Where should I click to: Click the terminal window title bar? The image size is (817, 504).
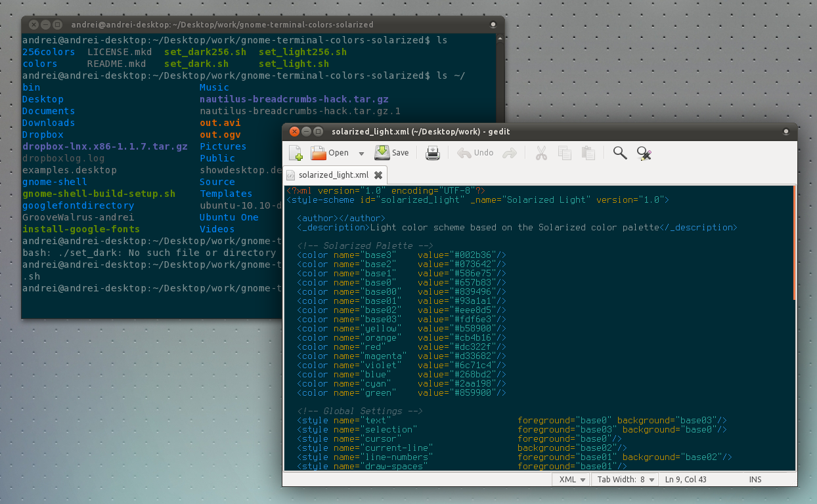point(263,24)
